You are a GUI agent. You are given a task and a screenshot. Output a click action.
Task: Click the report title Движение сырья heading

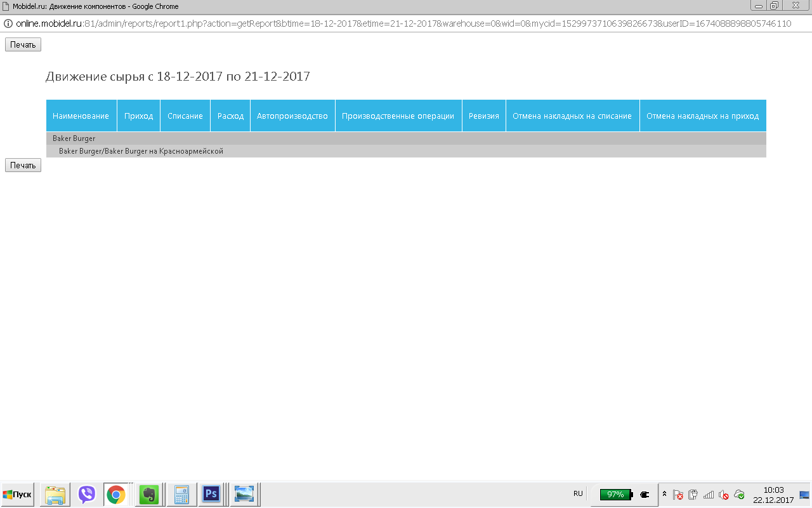[x=178, y=77]
